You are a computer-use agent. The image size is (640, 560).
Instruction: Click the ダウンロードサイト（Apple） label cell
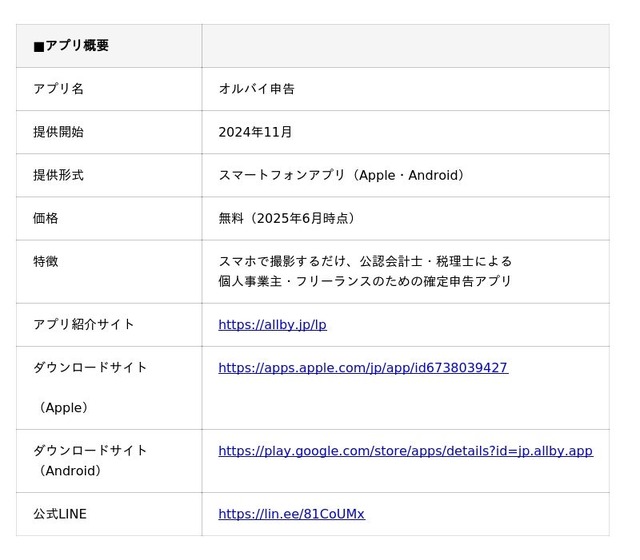[90, 387]
